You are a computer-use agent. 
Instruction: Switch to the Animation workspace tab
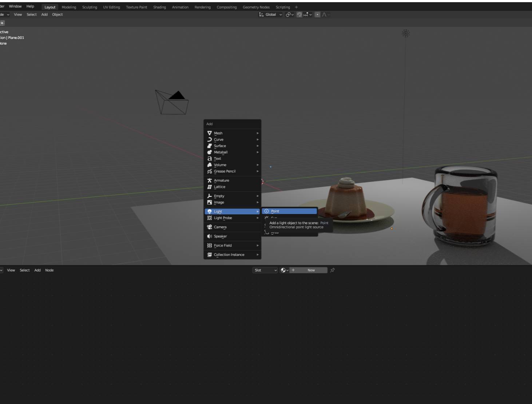pos(180,7)
